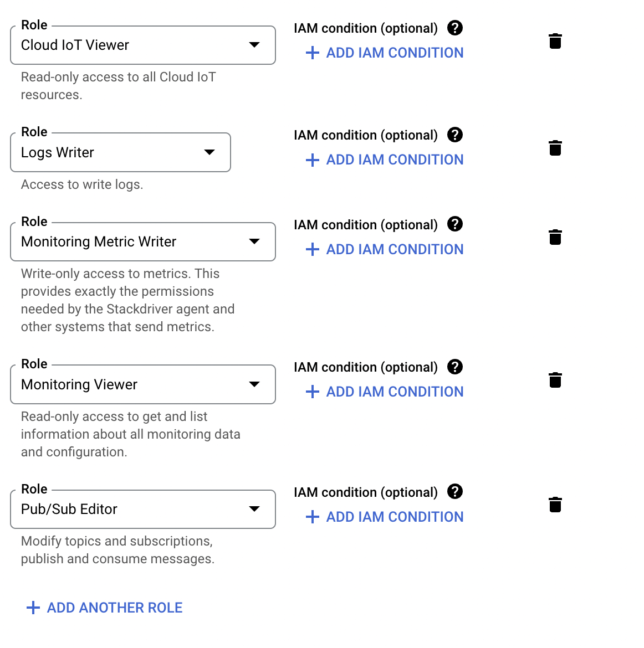
Task: Open help for Cloud IoT Viewer IAM condition
Action: [x=455, y=28]
